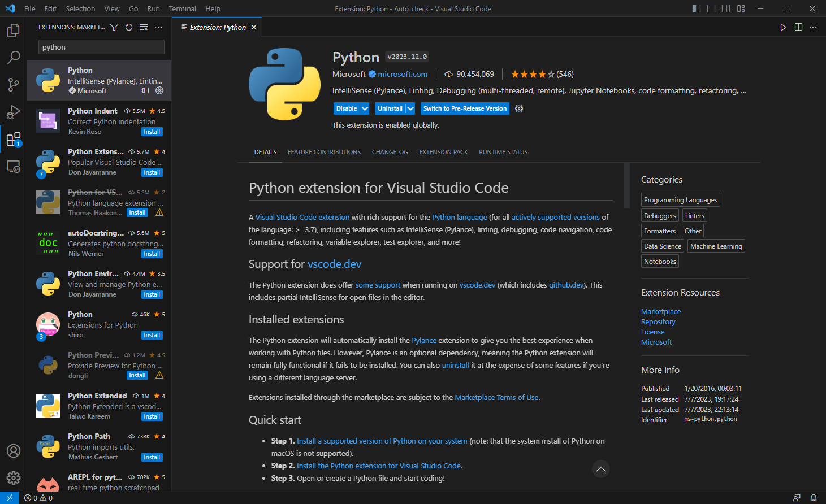Open Remote Explorer in activity bar
The height and width of the screenshot is (504, 826).
coord(14,167)
